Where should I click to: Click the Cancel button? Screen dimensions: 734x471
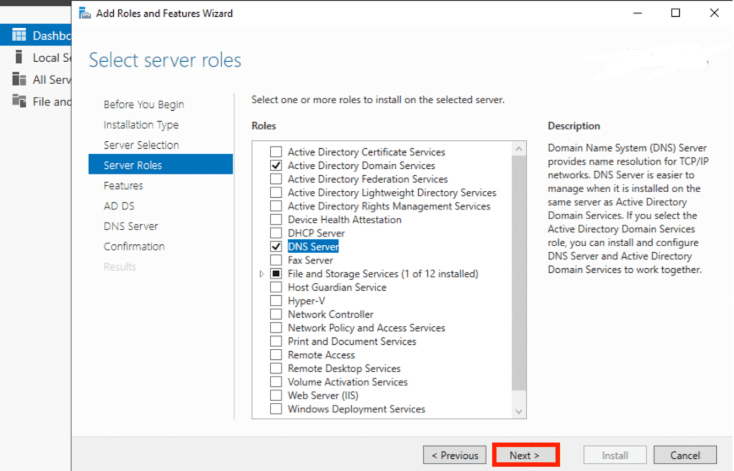pos(685,455)
